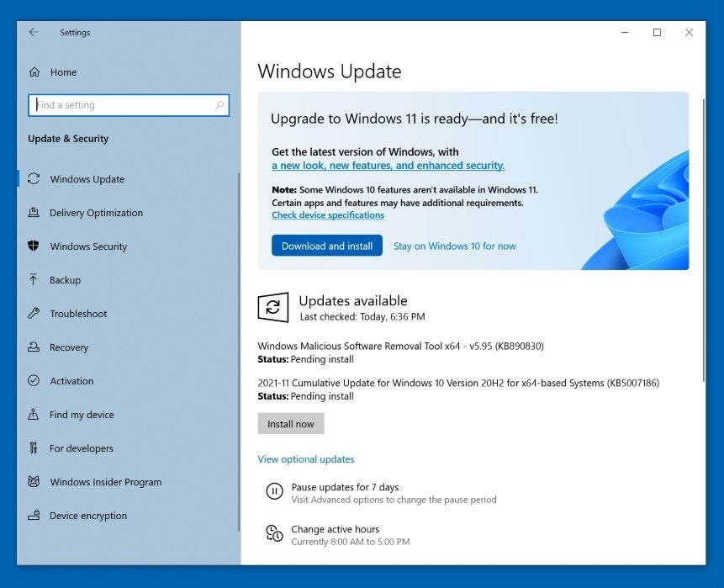Open Windows Insider Program page
Screen dimensions: 724x588
tap(106, 482)
